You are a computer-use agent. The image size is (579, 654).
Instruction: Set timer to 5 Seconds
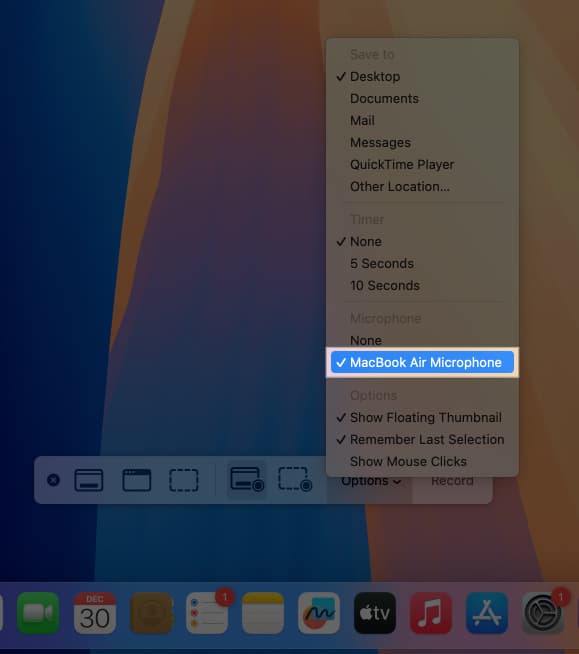(x=422, y=264)
